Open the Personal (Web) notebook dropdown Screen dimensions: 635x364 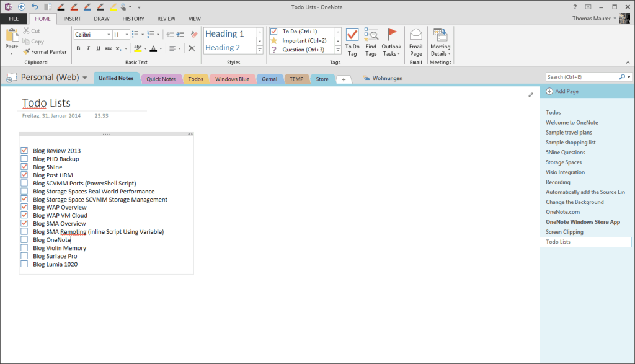click(84, 78)
